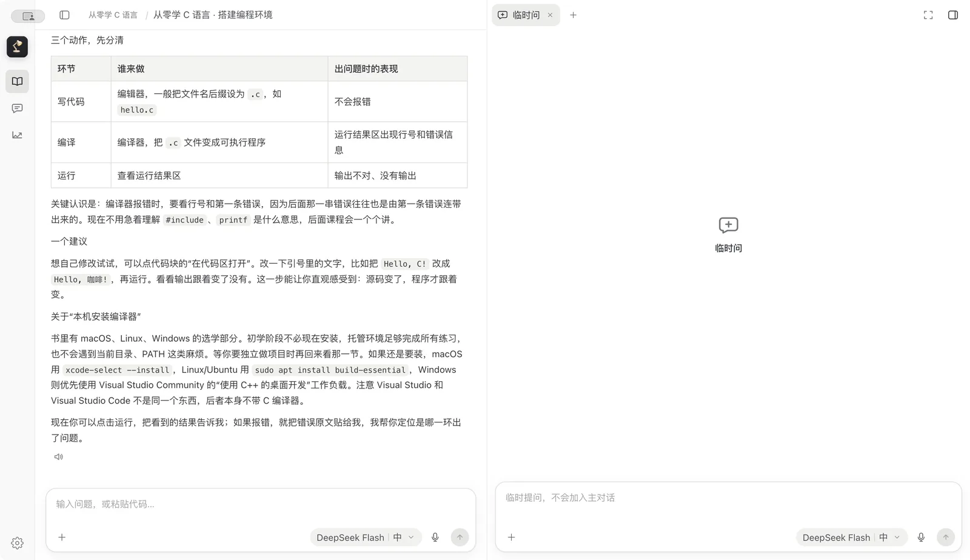This screenshot has height=560, width=970.
Task: Send the question in the 临时问 panel
Action: click(946, 537)
